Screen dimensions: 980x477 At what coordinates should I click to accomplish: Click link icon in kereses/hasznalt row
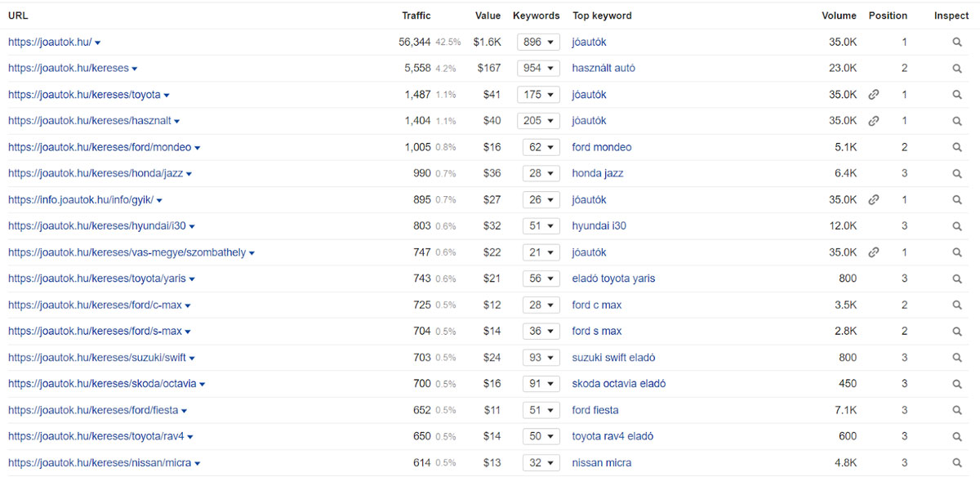coord(874,121)
